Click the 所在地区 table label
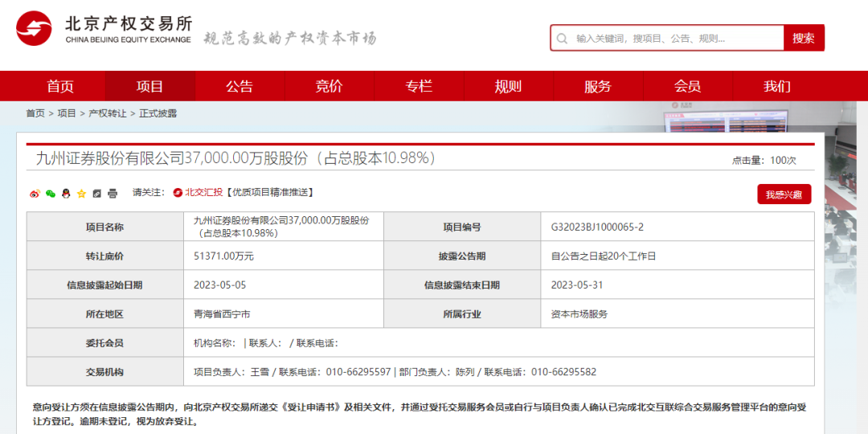 click(104, 314)
